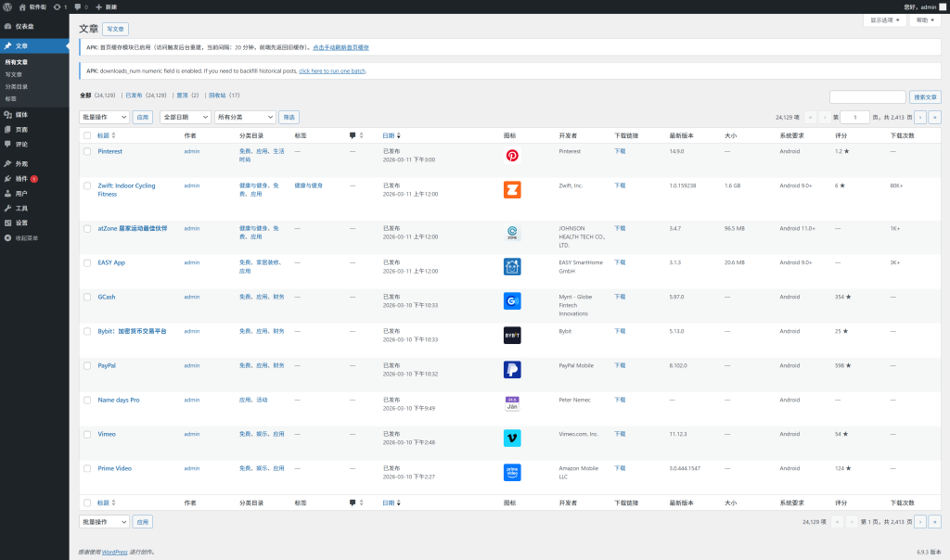Open the 所有分类 category filter dropdown

tap(245, 118)
